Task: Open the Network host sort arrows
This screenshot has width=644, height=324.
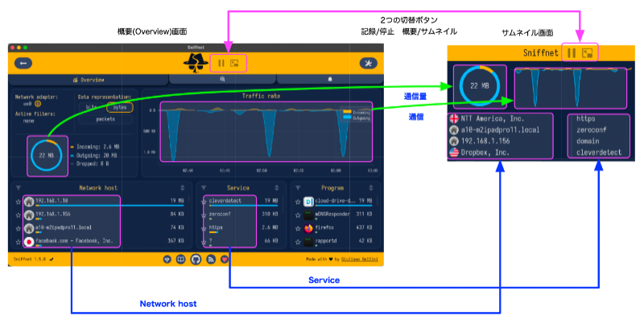Action: point(183,188)
